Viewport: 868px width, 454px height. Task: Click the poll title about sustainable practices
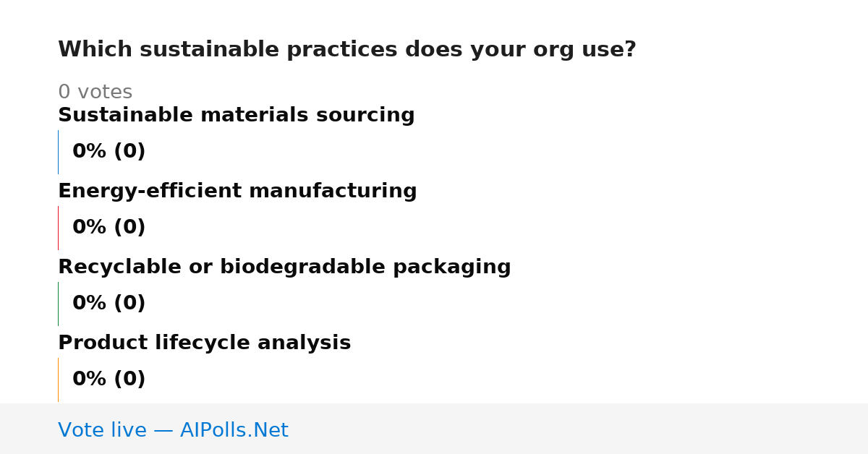[x=347, y=50]
